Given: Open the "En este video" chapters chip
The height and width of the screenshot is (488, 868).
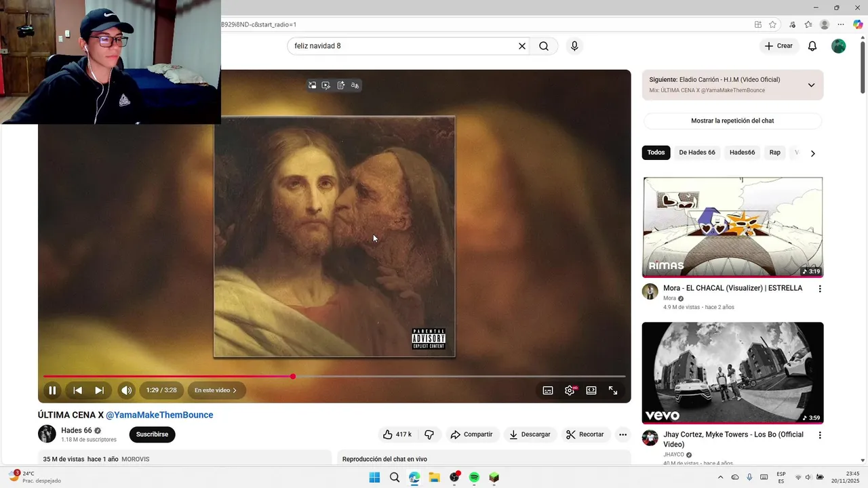Looking at the screenshot, I should tap(216, 390).
